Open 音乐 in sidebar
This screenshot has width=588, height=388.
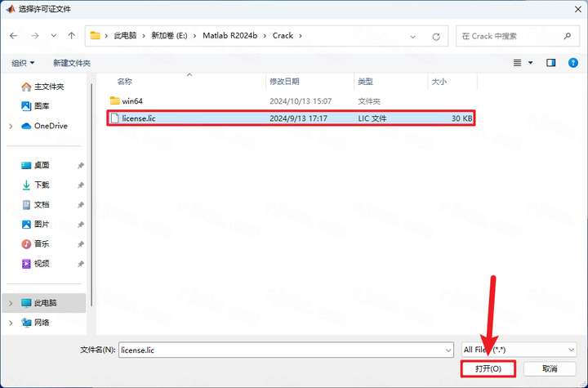pyautogui.click(x=35, y=244)
